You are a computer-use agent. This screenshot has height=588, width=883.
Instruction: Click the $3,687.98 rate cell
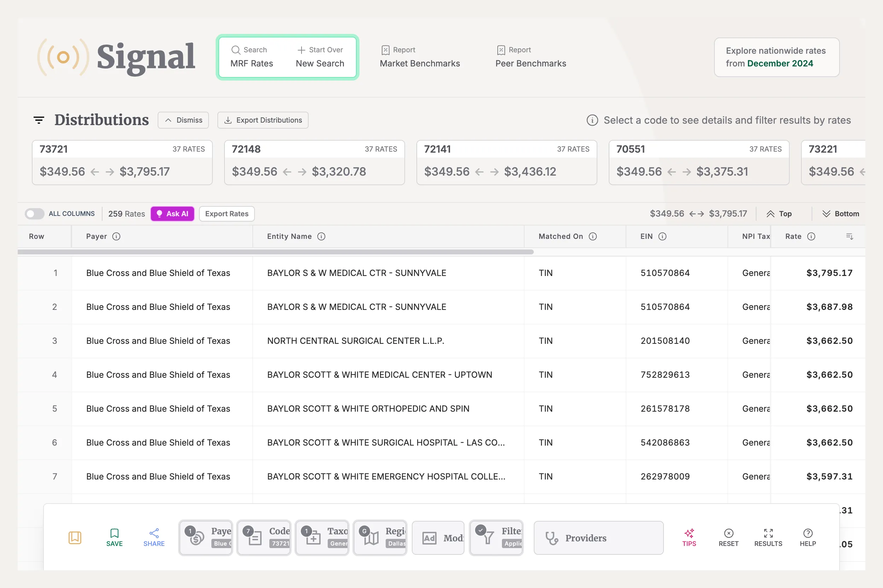tap(829, 307)
